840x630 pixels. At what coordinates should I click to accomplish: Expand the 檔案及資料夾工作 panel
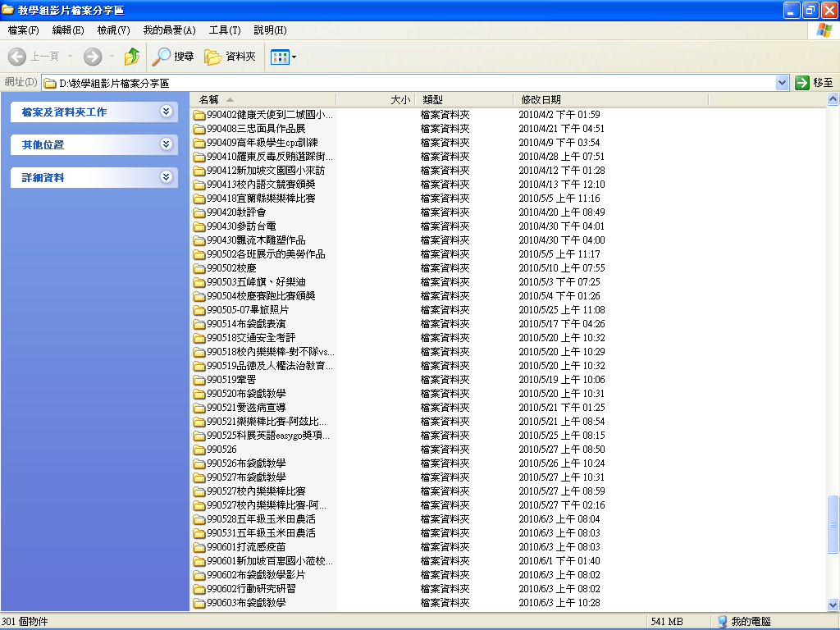click(x=167, y=112)
